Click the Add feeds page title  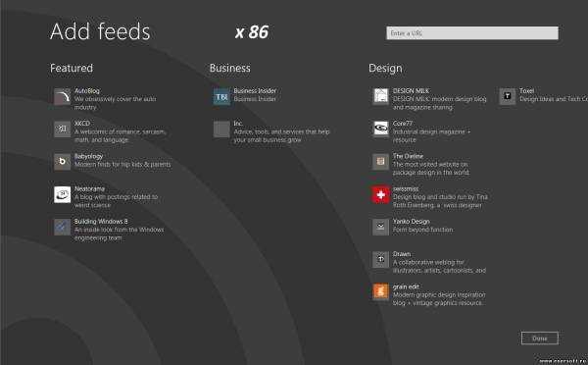pyautogui.click(x=100, y=31)
